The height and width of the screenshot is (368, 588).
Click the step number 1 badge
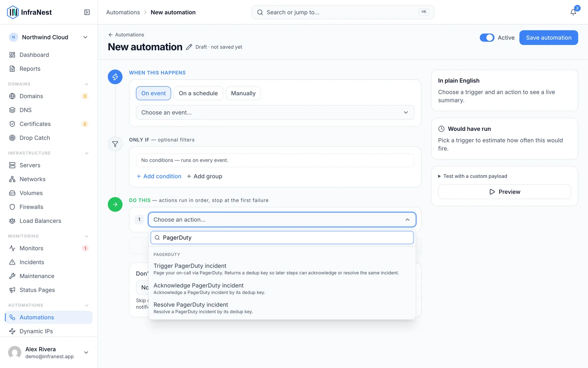point(139,219)
